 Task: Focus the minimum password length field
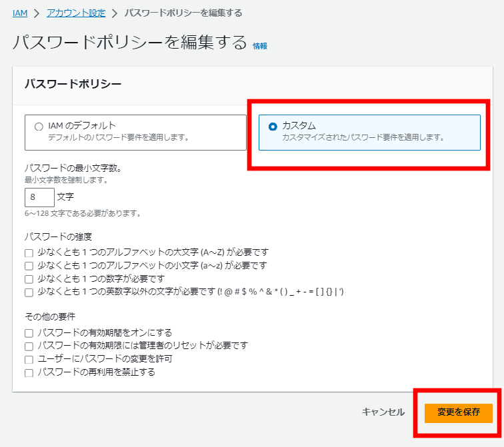click(39, 197)
